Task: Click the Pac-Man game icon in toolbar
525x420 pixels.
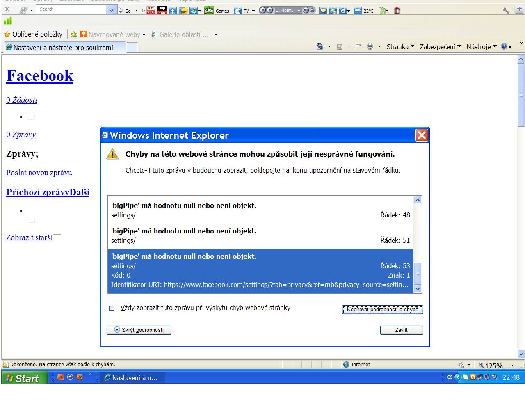Action: click(183, 10)
